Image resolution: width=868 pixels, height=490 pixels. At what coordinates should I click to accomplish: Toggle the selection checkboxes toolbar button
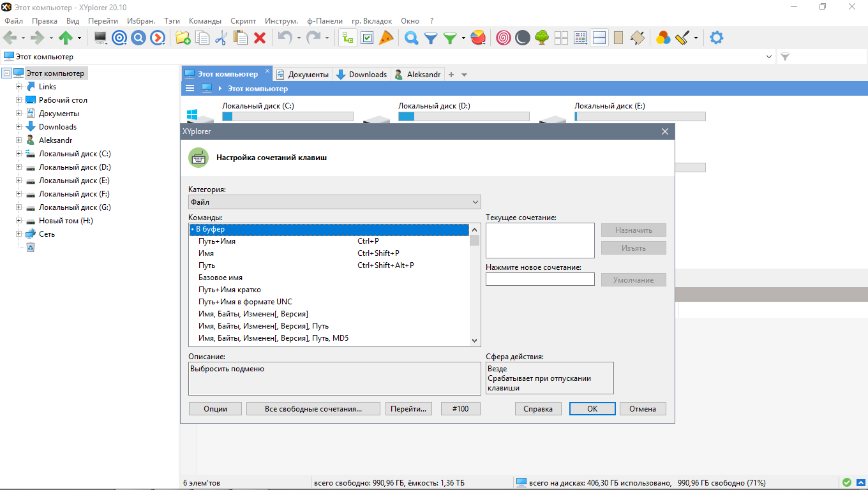coord(367,38)
